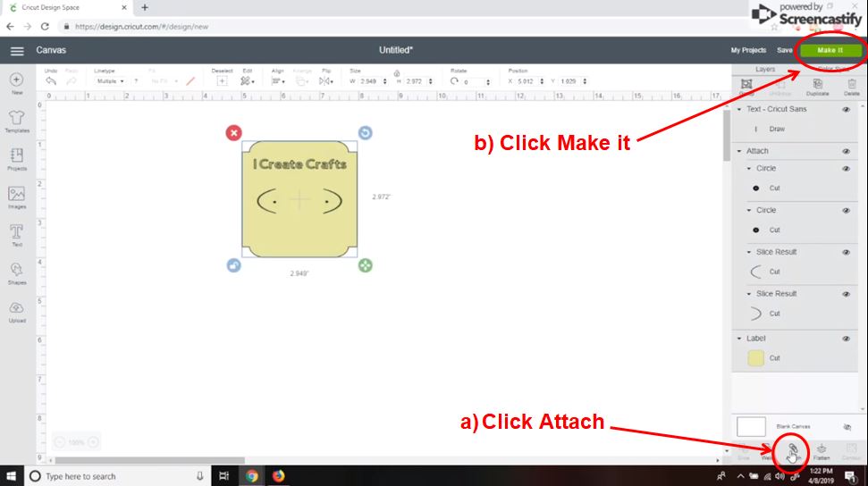Collapse the Label layer group
This screenshot has height=486, width=868.
point(739,339)
